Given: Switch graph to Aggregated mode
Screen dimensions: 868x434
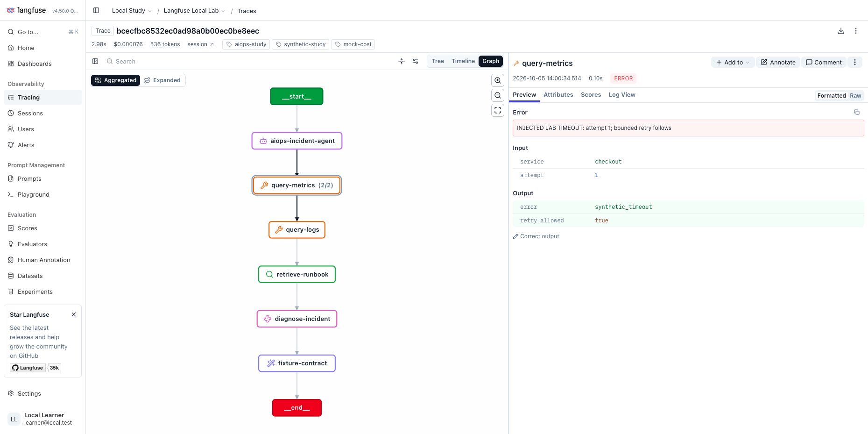Looking at the screenshot, I should coord(115,80).
